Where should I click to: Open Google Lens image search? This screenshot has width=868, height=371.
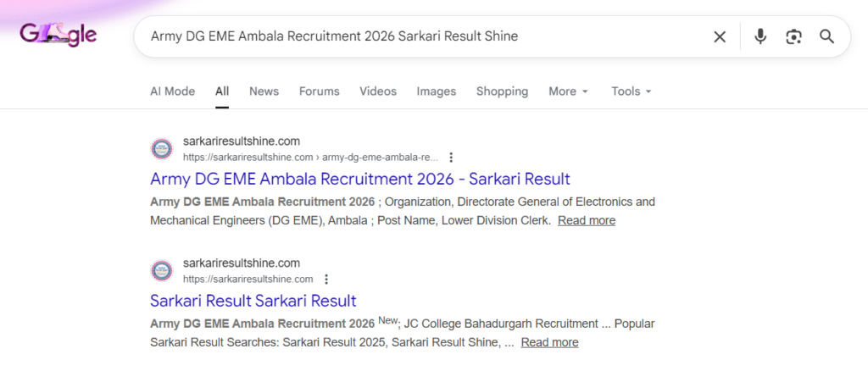pos(793,36)
